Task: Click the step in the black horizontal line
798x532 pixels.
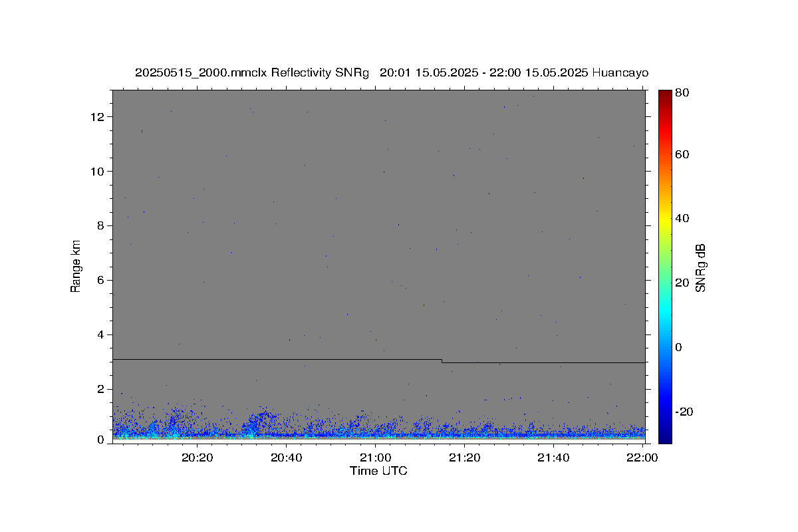Action: [x=442, y=361]
